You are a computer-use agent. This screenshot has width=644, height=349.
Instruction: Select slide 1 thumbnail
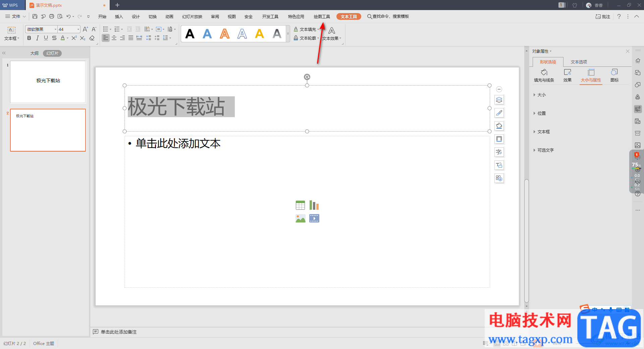(x=48, y=82)
